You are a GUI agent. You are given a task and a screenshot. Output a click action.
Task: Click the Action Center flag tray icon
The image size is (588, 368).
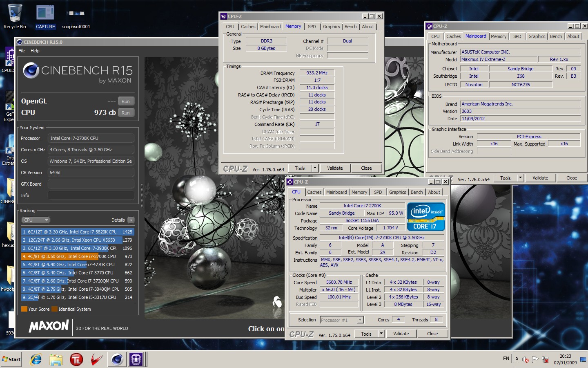point(535,359)
